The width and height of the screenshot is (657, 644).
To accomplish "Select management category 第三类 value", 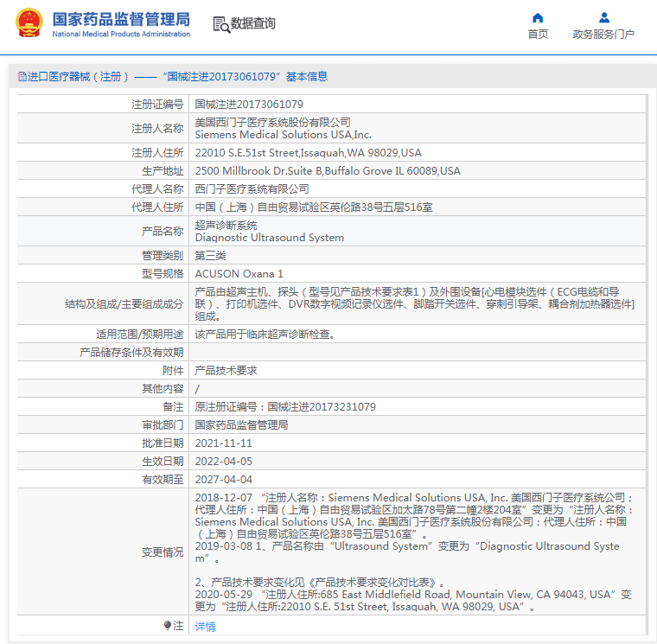I will point(210,256).
